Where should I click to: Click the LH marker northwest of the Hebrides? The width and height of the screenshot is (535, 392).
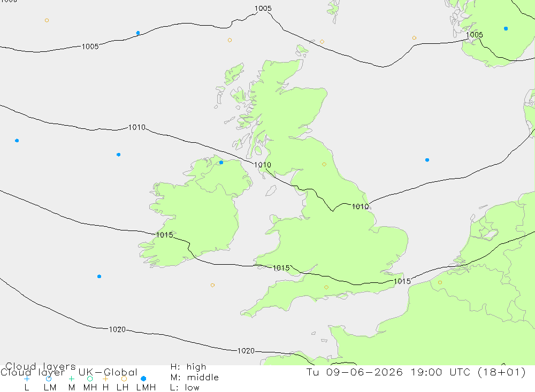click(x=230, y=40)
